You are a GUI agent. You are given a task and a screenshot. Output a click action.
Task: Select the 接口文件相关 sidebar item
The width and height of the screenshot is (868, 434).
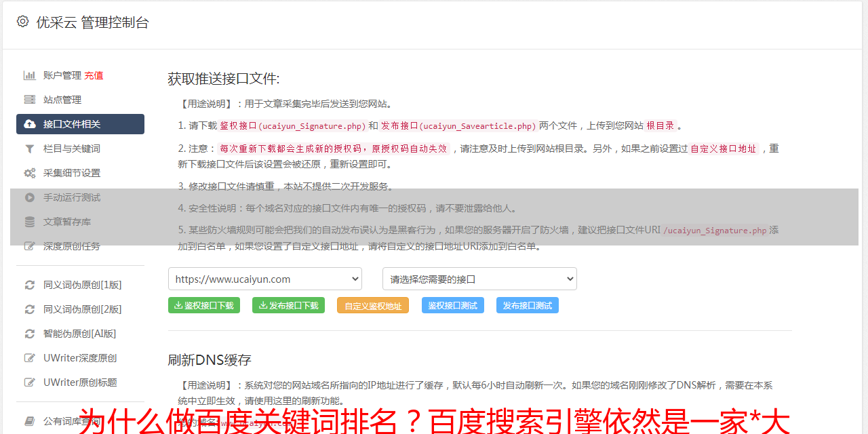[80, 124]
